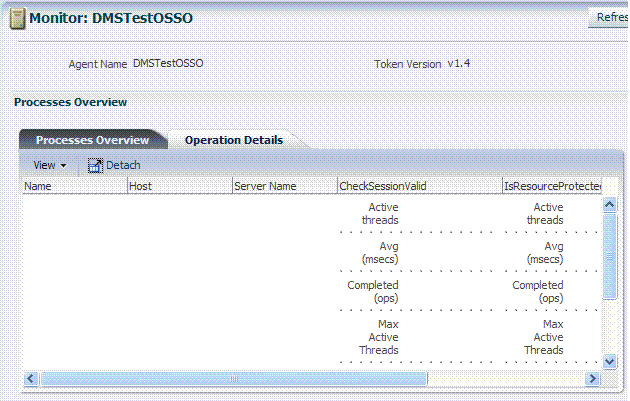Click Completed (ops) under IsResourceProtected
This screenshot has width=630, height=401.
point(538,292)
